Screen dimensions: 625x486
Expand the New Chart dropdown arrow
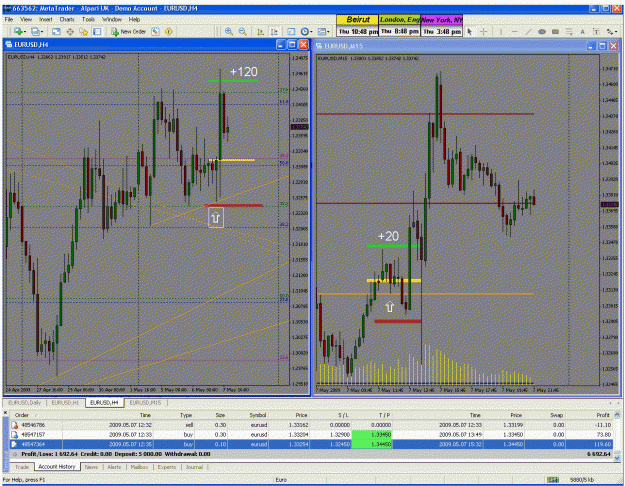pyautogui.click(x=25, y=32)
